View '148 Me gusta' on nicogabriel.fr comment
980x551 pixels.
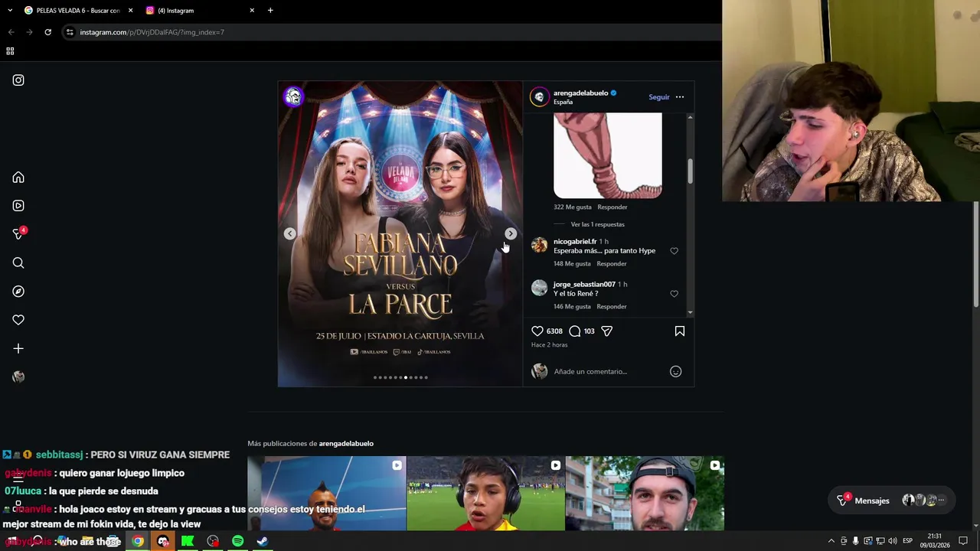pyautogui.click(x=572, y=264)
